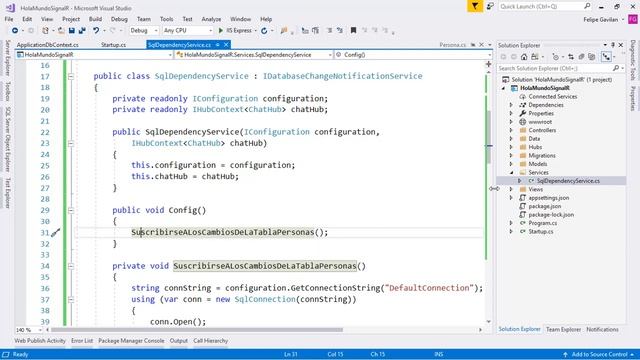This screenshot has height=360, width=640.
Task: Click the Solution Explorer search magnifier icon
Action: pos(616,68)
